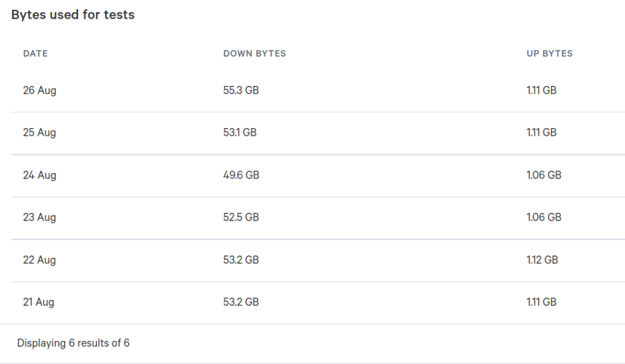Select the 21 Aug row date
Viewport: 625px width, 364px height.
tap(38, 302)
